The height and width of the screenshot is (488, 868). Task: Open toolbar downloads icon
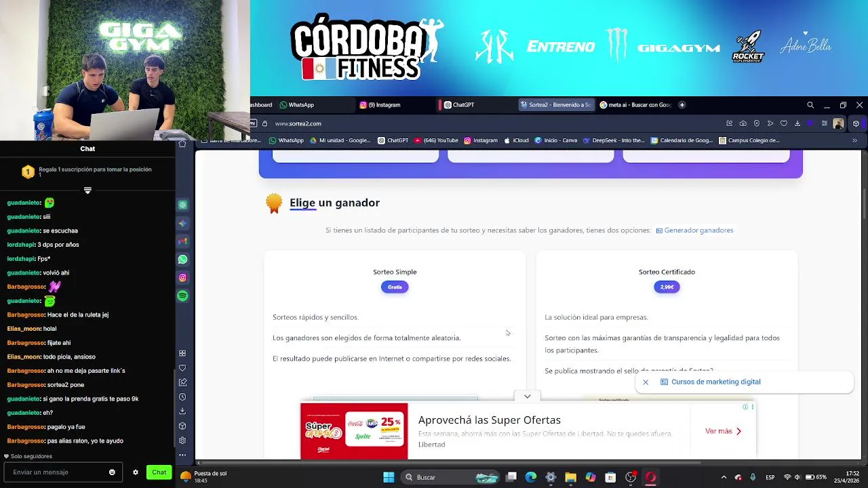[797, 123]
